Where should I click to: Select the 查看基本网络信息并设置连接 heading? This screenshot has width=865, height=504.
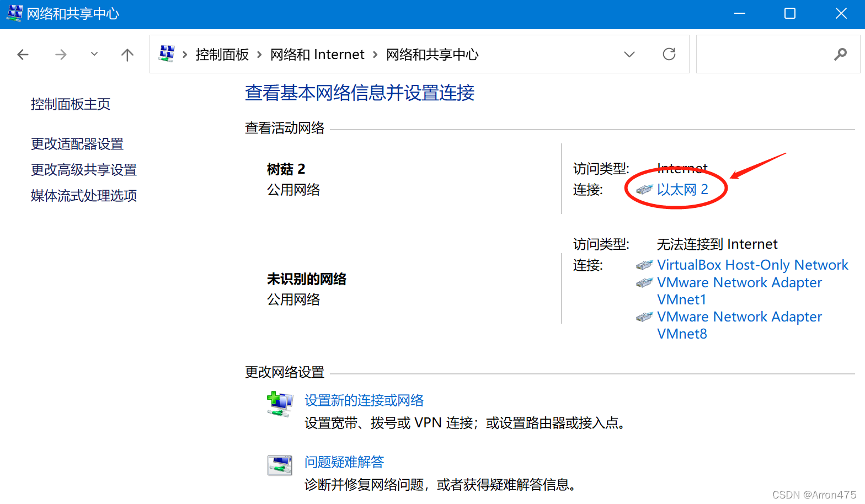pos(360,93)
